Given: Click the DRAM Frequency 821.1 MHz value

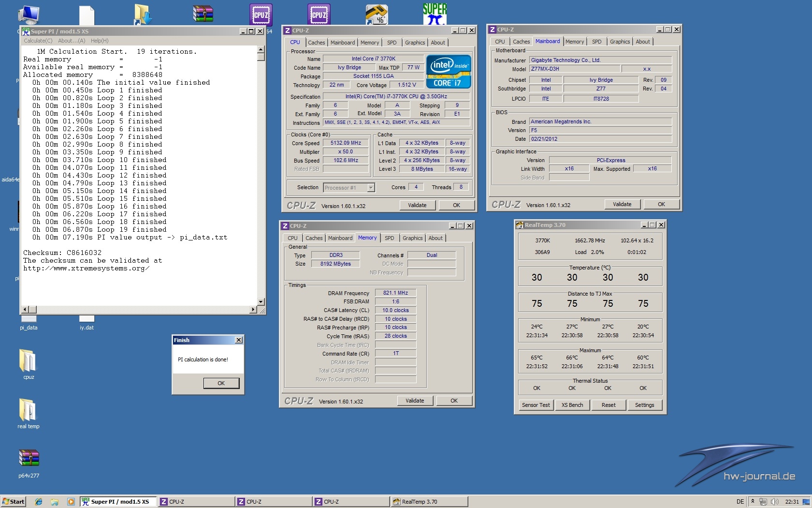Looking at the screenshot, I should point(395,293).
